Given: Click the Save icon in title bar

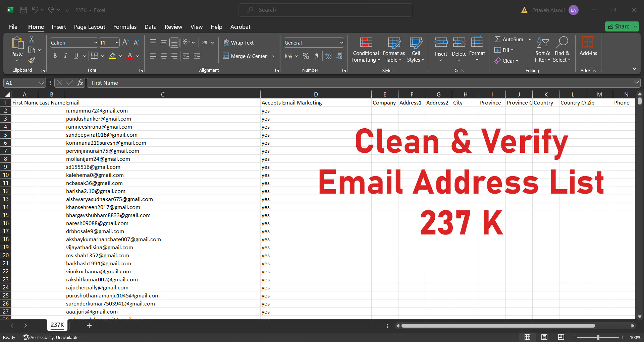Looking at the screenshot, I should point(23,10).
